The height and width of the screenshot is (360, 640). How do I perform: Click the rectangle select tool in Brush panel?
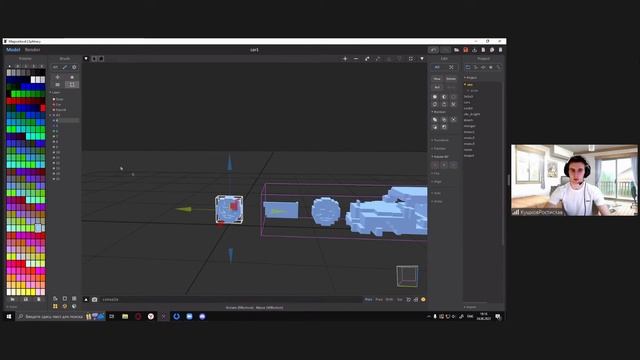point(58,84)
